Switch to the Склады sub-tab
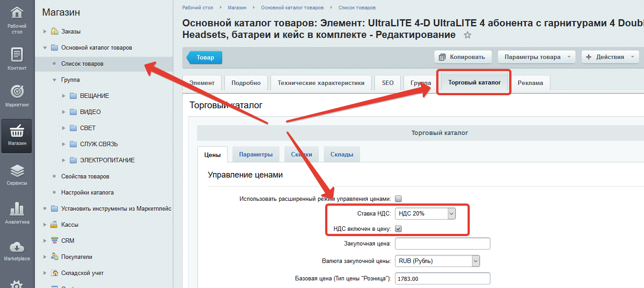This screenshot has height=288, width=644. click(342, 154)
